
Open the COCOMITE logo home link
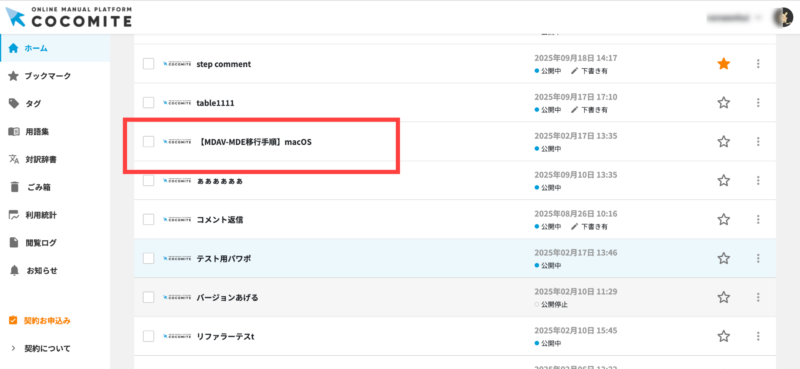tap(69, 17)
